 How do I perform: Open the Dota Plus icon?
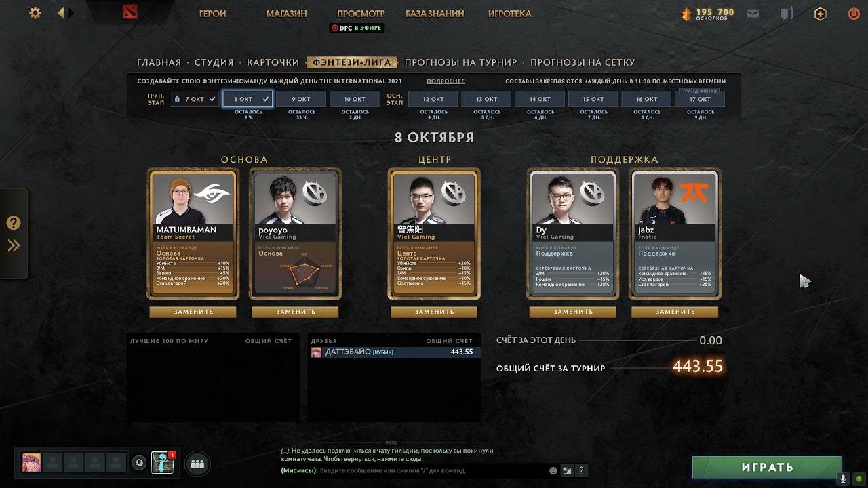821,13
